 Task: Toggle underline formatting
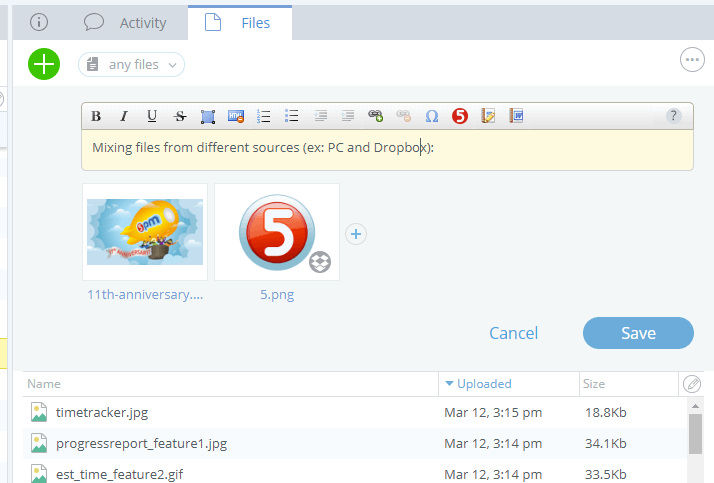click(152, 116)
